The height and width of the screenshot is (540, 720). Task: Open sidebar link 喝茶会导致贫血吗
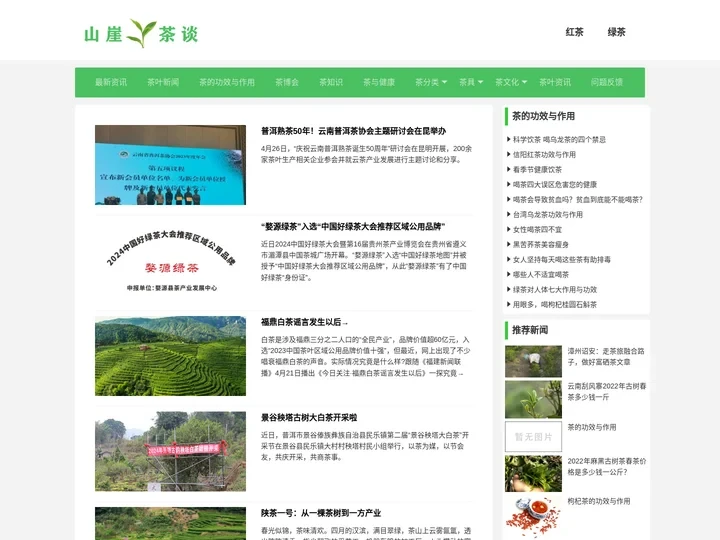pos(578,199)
